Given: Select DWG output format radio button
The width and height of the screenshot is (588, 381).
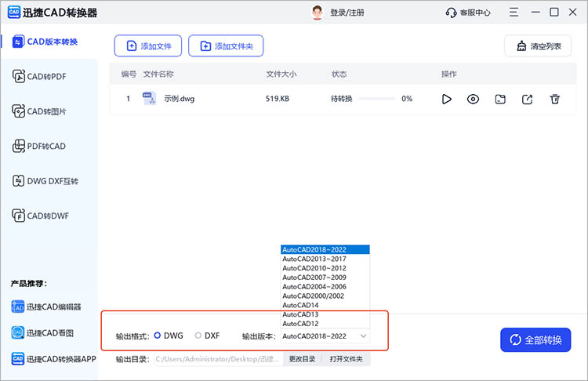Looking at the screenshot, I should pyautogui.click(x=157, y=336).
